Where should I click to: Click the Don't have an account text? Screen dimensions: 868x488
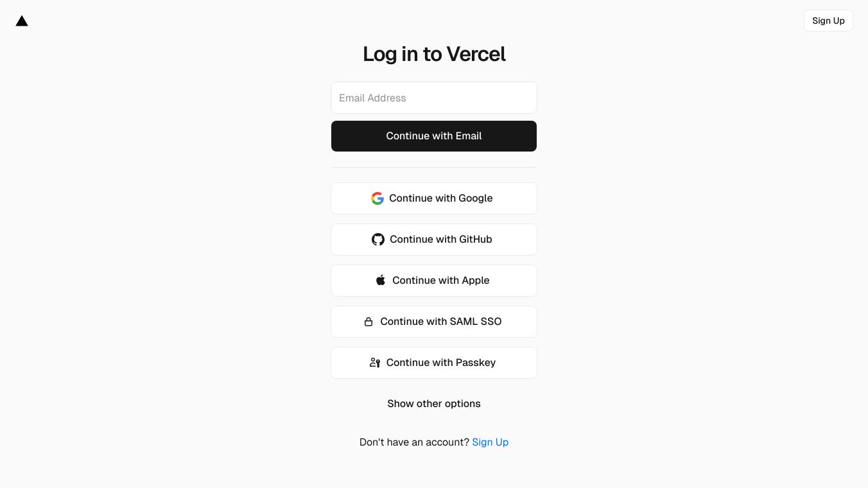point(414,442)
